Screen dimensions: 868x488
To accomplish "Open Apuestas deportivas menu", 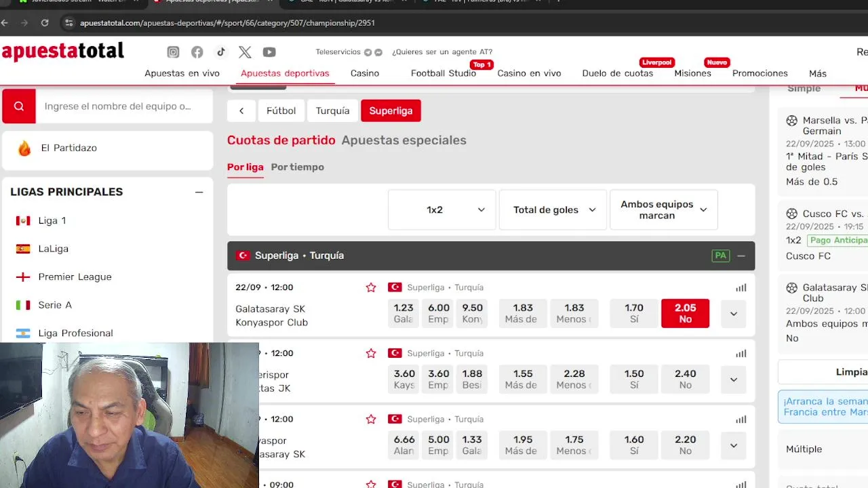I will point(285,73).
